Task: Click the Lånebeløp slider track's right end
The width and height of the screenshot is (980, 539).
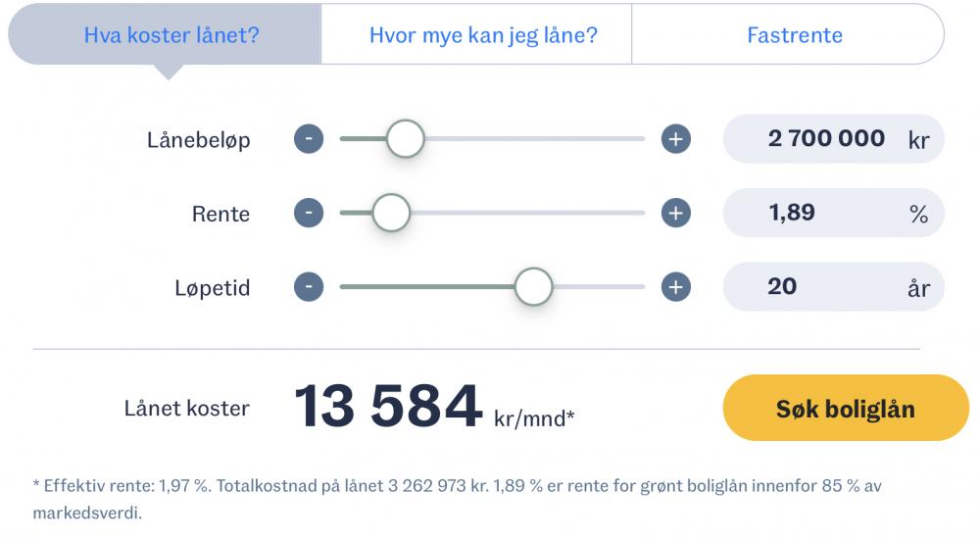Action: click(639, 139)
